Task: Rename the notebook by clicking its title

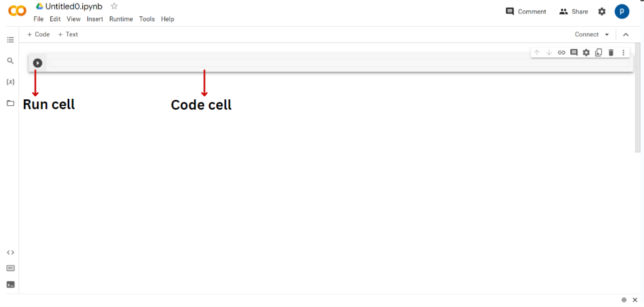Action: click(x=73, y=6)
